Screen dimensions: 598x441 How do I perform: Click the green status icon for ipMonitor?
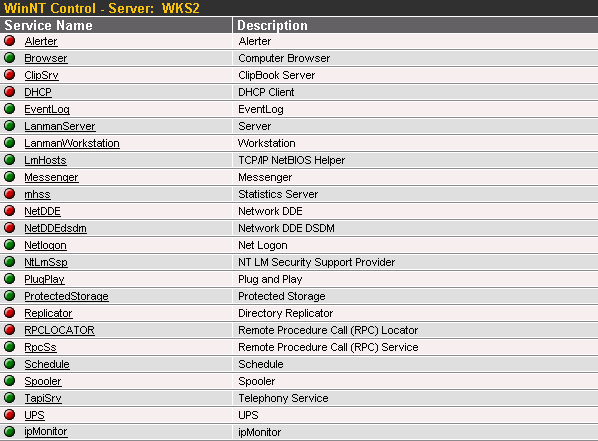pos(10,431)
